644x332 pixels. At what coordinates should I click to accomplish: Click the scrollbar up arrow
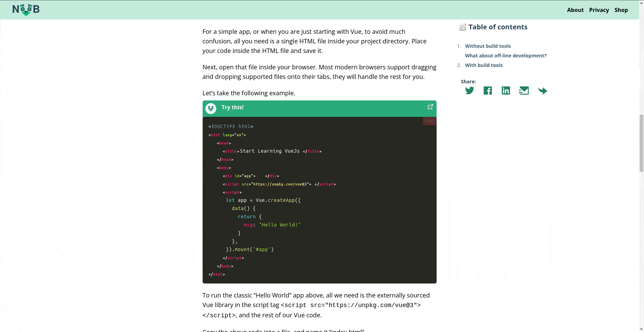tap(642, 2)
